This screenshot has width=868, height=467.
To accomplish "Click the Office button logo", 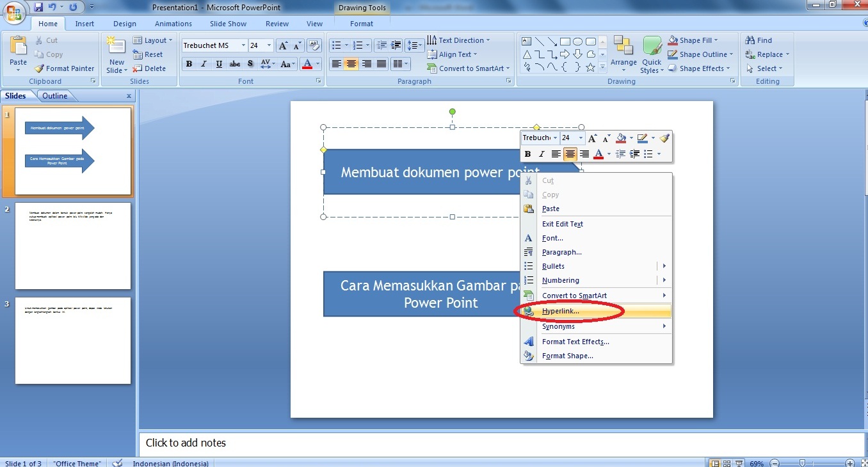I will coord(14,12).
